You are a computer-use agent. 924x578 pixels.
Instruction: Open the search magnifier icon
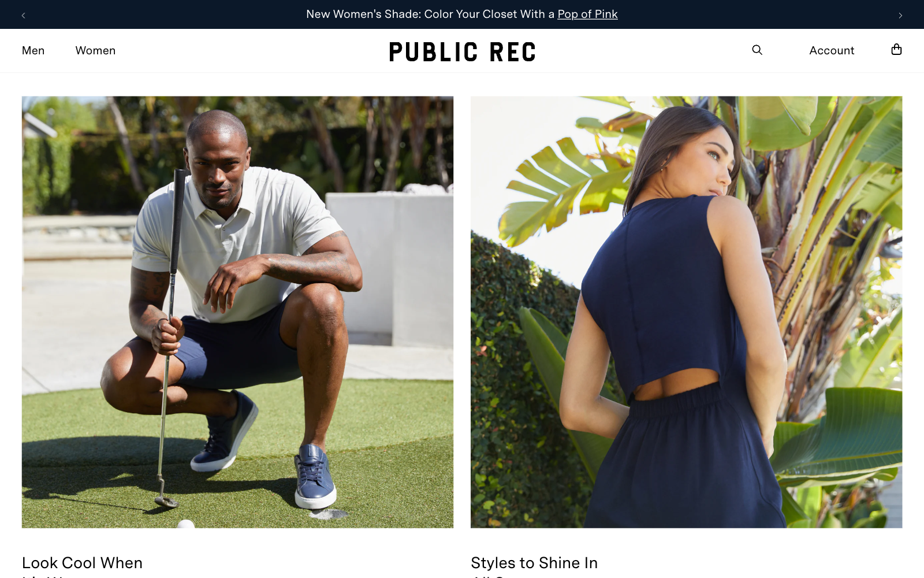tap(757, 50)
